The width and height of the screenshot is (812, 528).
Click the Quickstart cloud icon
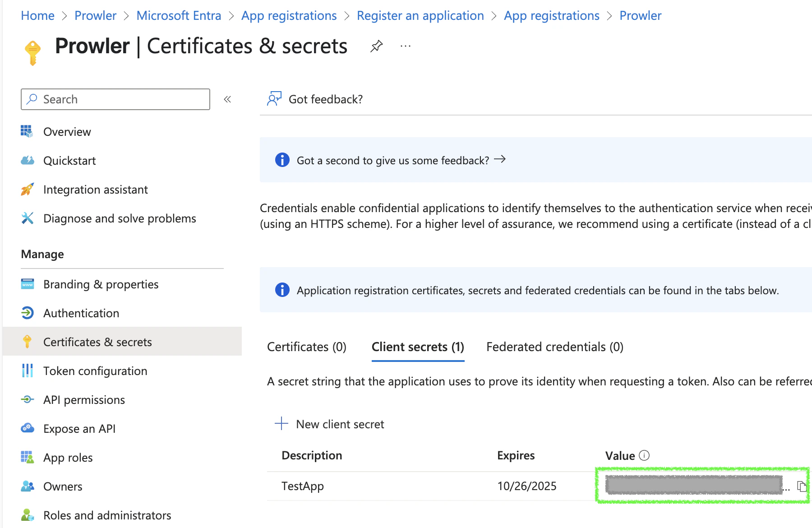(27, 160)
